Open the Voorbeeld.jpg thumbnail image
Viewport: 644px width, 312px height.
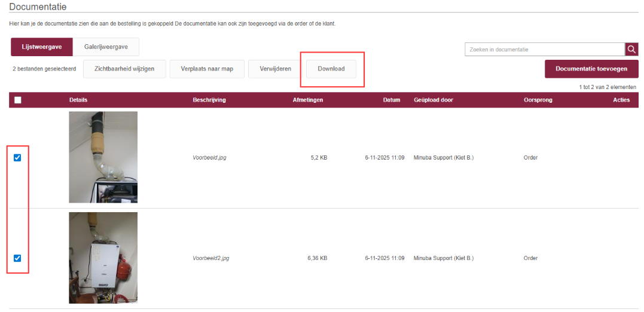coord(103,157)
